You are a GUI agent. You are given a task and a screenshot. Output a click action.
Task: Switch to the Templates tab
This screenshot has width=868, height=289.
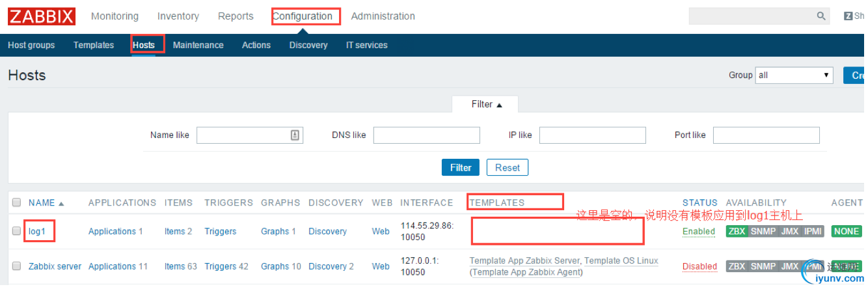point(94,45)
